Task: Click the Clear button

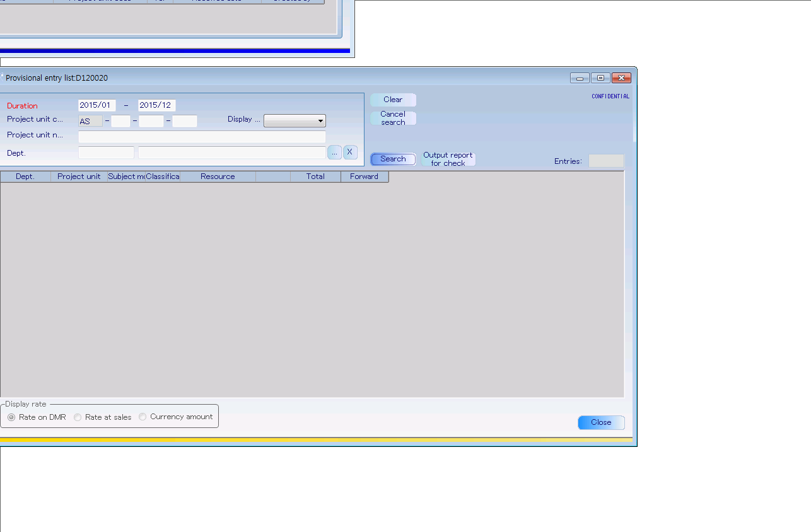Action: point(393,100)
